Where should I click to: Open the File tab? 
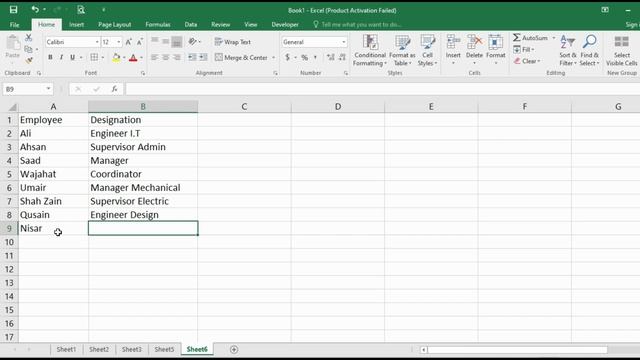(14, 24)
